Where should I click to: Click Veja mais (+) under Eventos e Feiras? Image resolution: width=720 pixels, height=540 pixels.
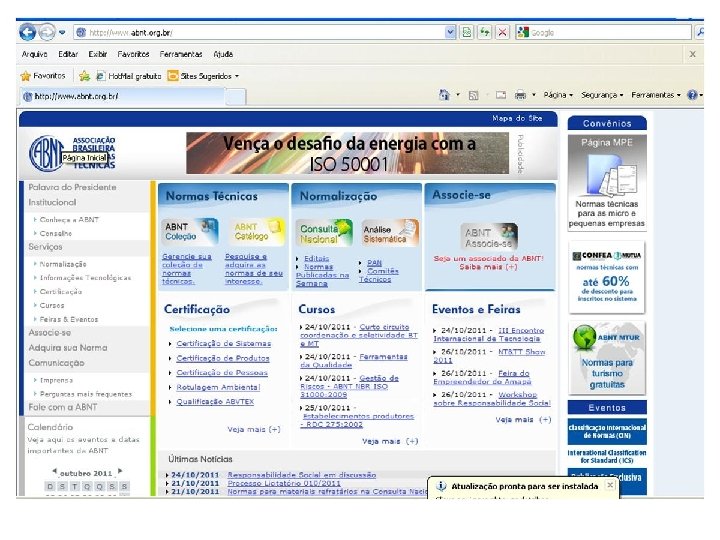click(523, 420)
